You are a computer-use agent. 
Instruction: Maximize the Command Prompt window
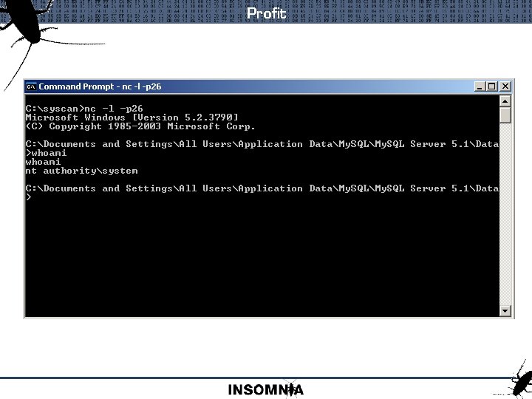click(491, 86)
